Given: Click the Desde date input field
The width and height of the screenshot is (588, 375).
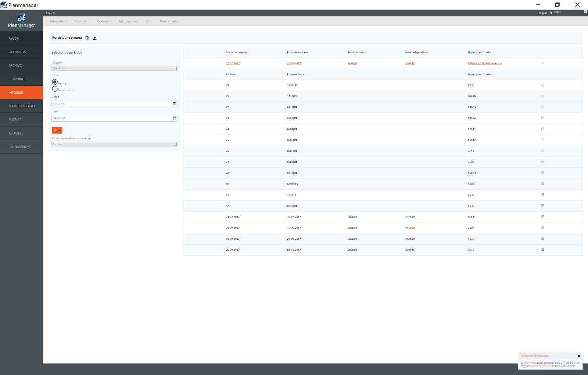Looking at the screenshot, I should (x=112, y=103).
